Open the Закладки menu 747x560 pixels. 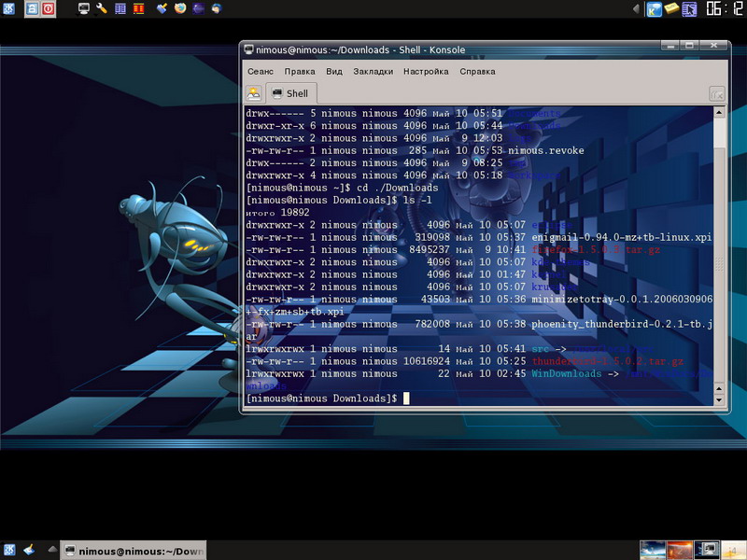[x=373, y=71]
